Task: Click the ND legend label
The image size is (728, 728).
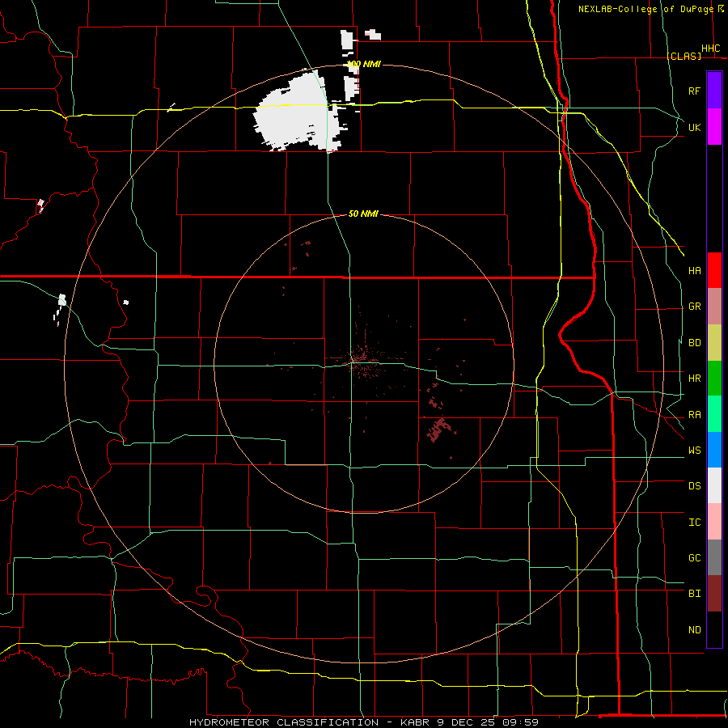Action: [694, 629]
